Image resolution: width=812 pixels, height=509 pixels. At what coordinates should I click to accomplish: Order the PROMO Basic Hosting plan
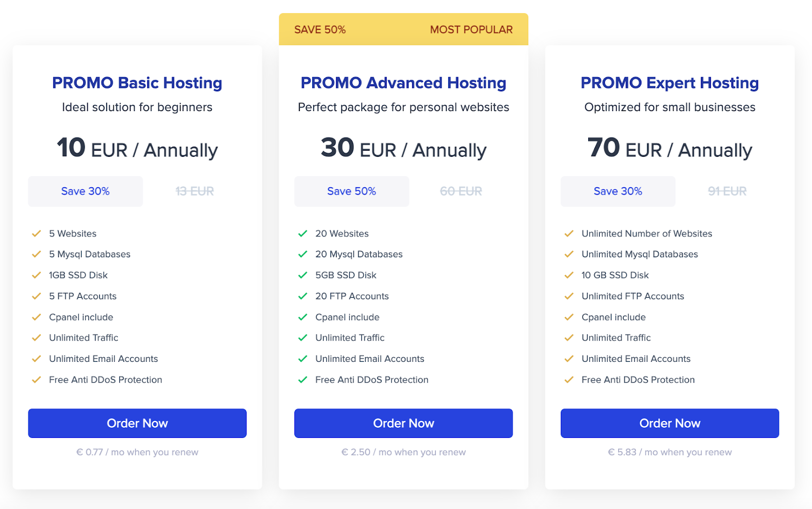click(137, 423)
